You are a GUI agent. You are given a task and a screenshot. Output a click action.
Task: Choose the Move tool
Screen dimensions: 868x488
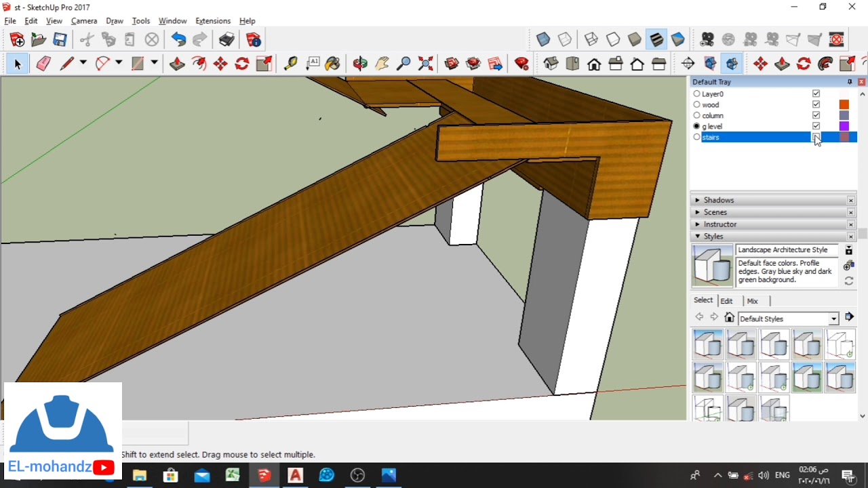click(220, 64)
